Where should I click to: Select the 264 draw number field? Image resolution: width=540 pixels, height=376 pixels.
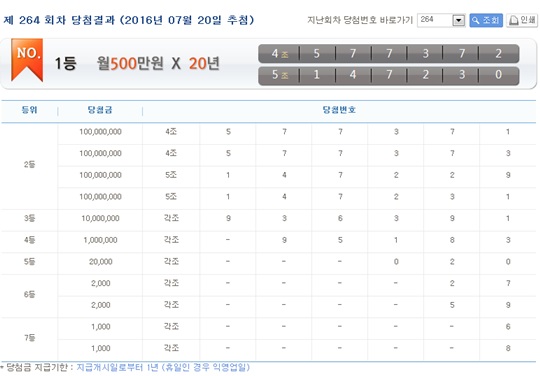click(x=435, y=20)
